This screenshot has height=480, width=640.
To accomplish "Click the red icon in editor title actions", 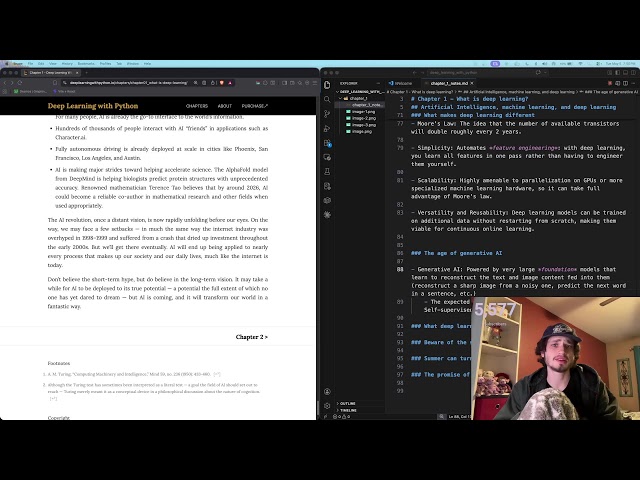I will coord(610,83).
